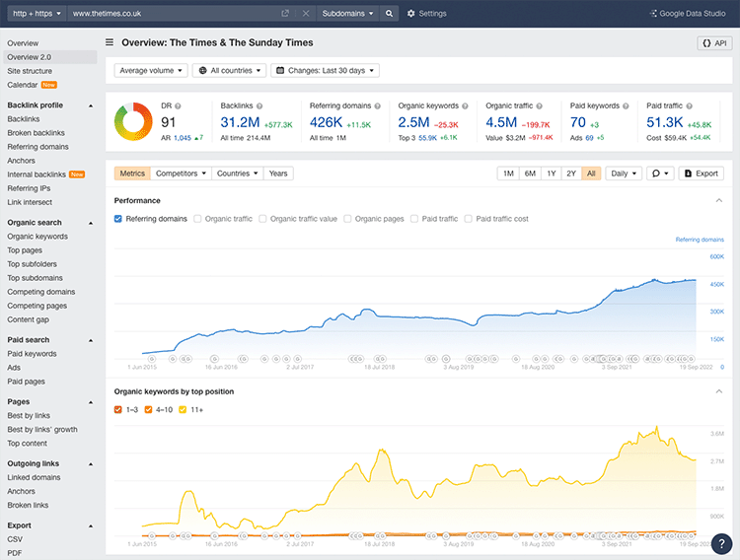
Task: Open the Subdomains mode dropdown
Action: point(348,14)
